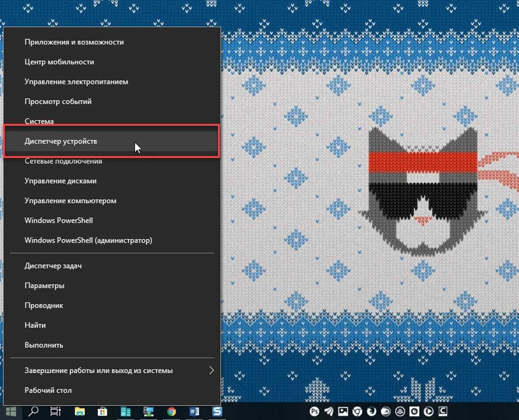This screenshot has height=420, width=519.
Task: Launch Google Chrome from the taskbar
Action: (x=172, y=411)
